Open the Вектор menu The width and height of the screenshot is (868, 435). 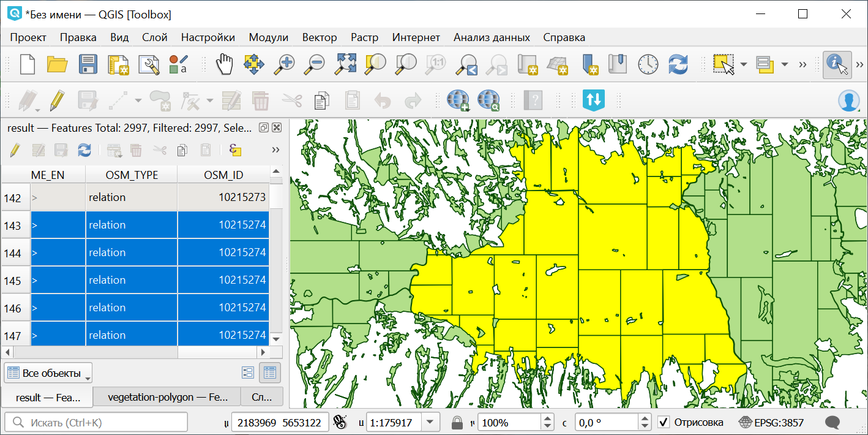click(x=320, y=37)
